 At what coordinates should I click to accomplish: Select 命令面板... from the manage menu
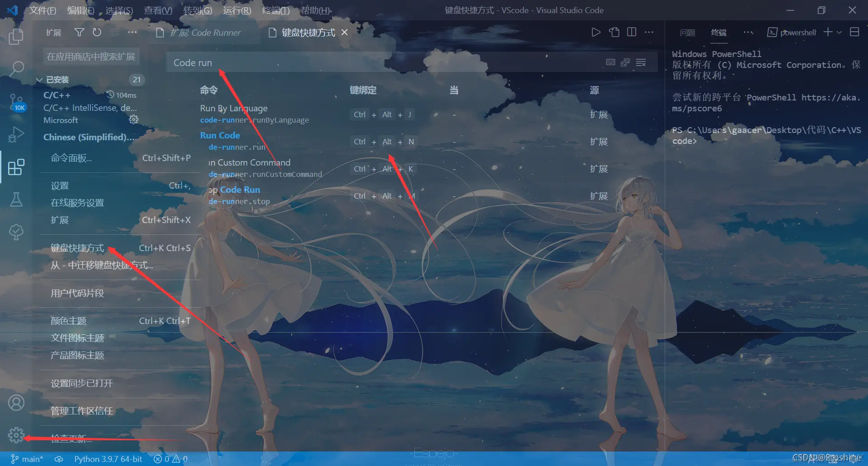121,158
